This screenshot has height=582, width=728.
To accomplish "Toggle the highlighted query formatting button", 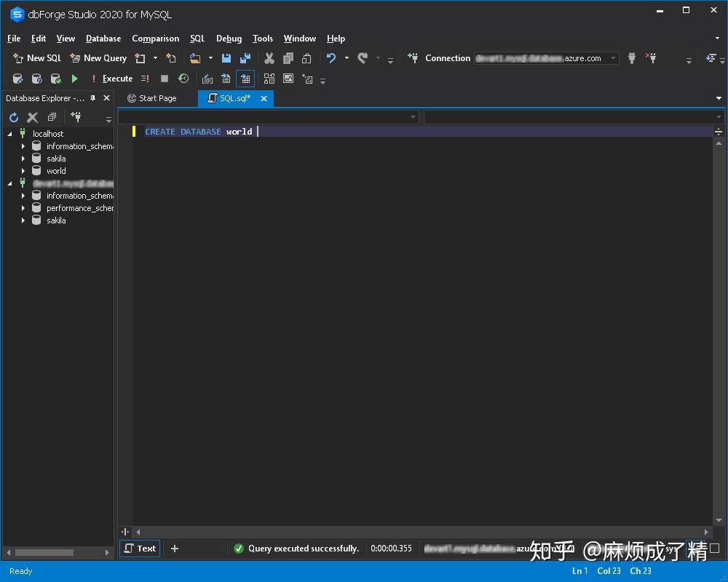I will [x=245, y=78].
